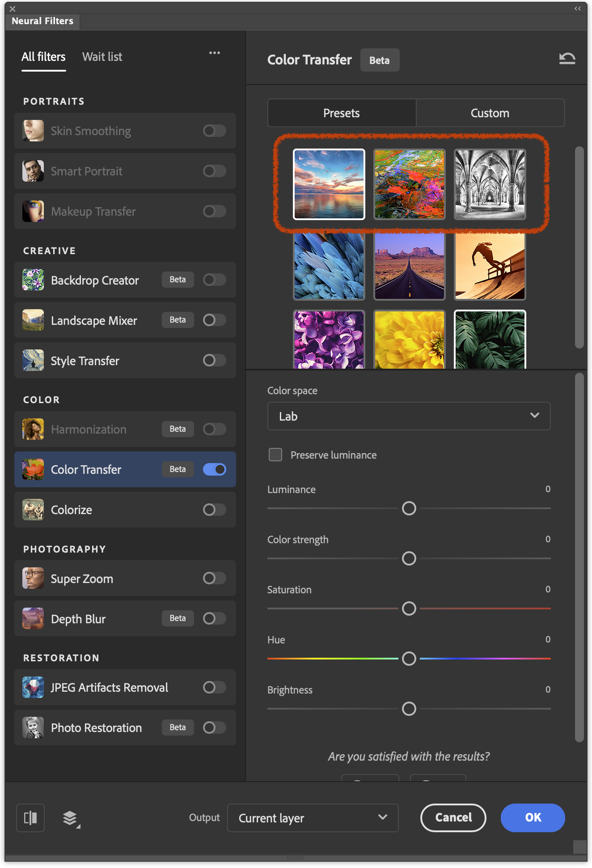592x868 pixels.
Task: Enable the Skin Smoothing toggle
Action: click(x=215, y=131)
